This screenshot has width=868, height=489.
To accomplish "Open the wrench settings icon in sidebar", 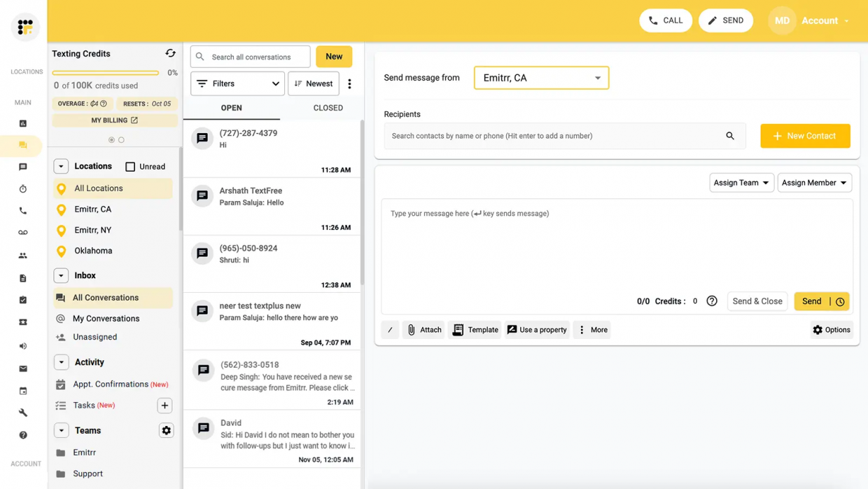I will click(23, 413).
